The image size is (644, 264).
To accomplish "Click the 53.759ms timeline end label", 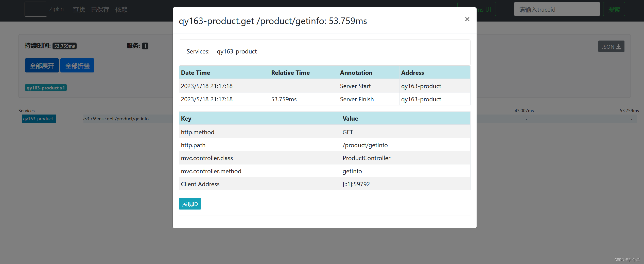I will pyautogui.click(x=629, y=110).
